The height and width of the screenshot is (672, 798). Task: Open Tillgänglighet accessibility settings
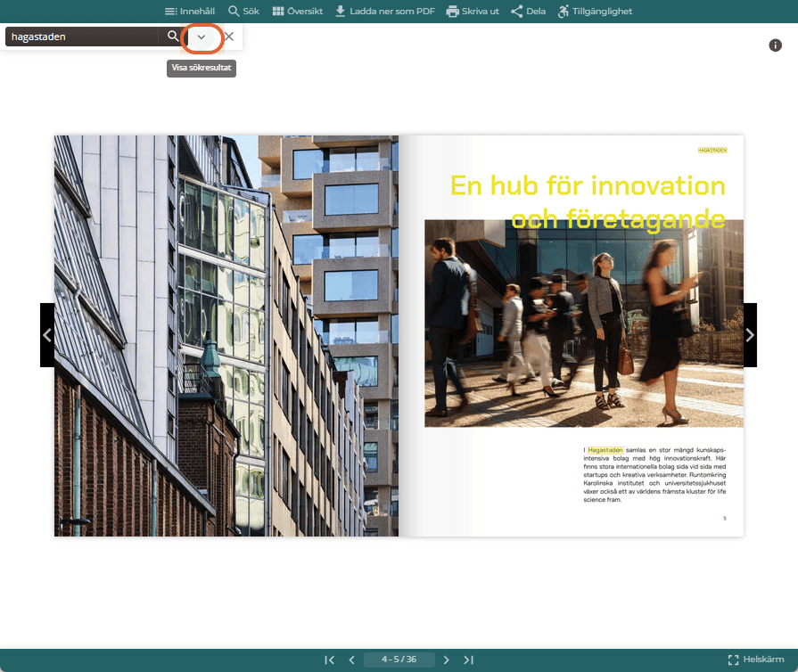(595, 12)
